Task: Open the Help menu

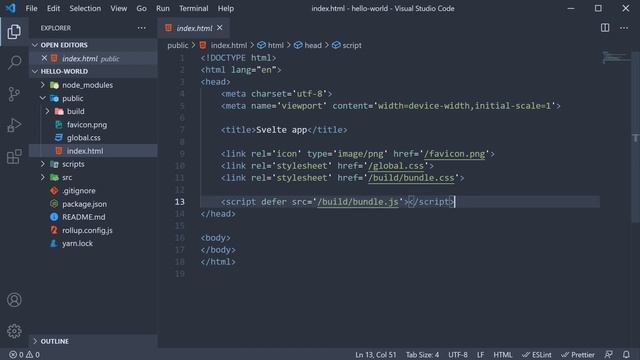Action: coord(225,8)
